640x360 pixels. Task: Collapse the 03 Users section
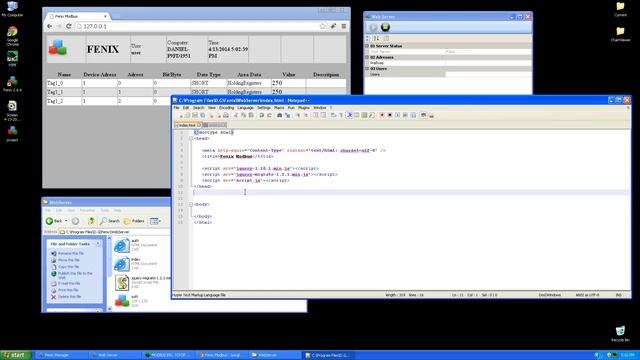(x=367, y=69)
